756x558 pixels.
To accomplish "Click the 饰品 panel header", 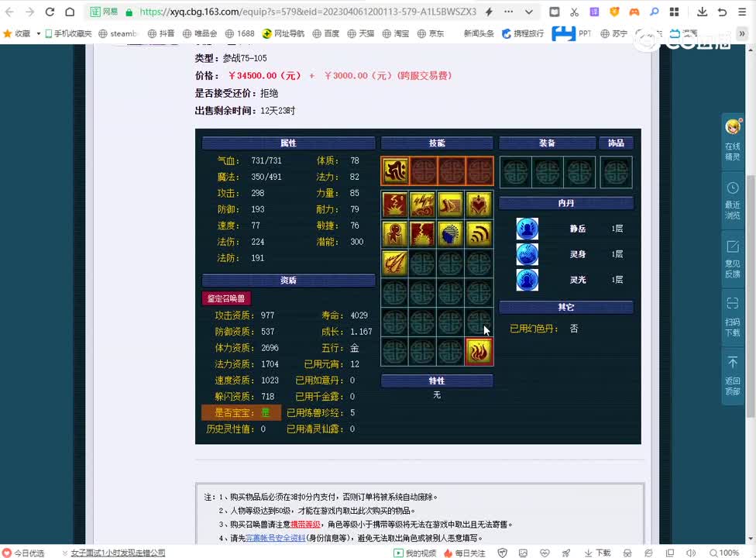I will 616,143.
